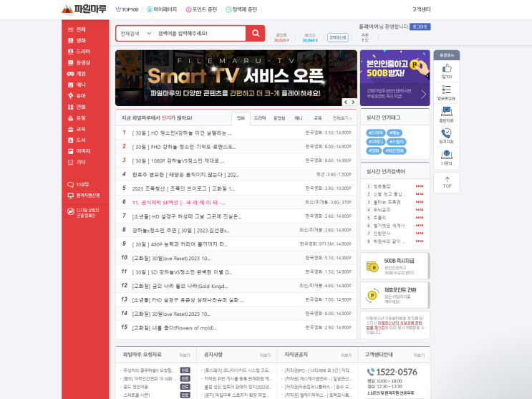This screenshot has height=399, width=532.
Task: Click the checklist quick menu icon
Action: point(447,90)
